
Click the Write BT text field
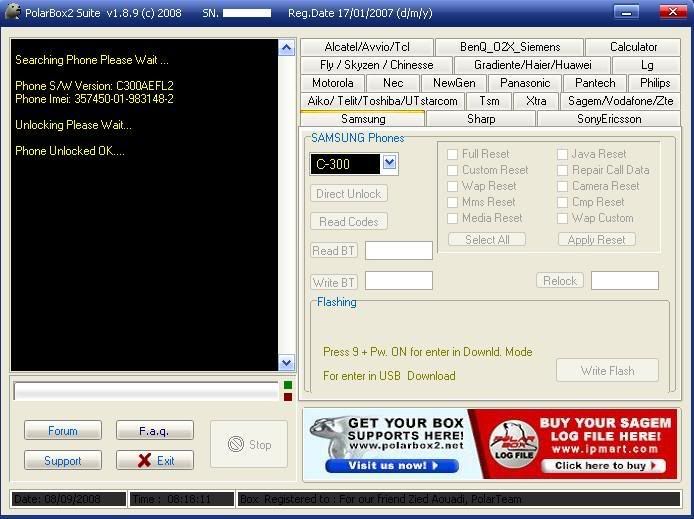[399, 281]
